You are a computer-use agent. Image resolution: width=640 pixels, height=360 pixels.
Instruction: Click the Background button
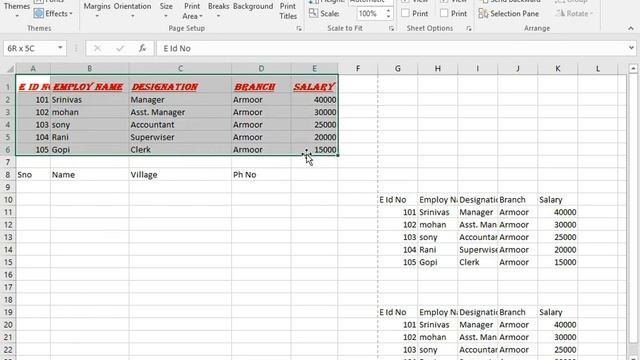(253, 7)
